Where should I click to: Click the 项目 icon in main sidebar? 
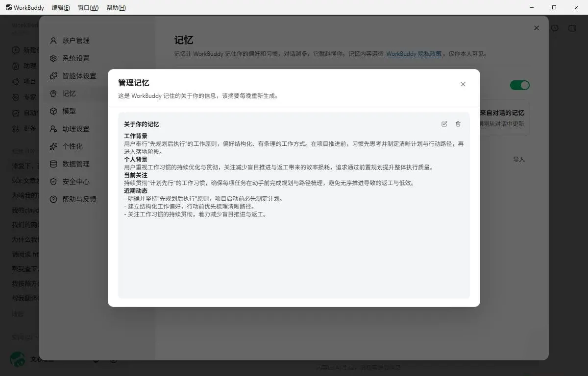[x=16, y=81]
